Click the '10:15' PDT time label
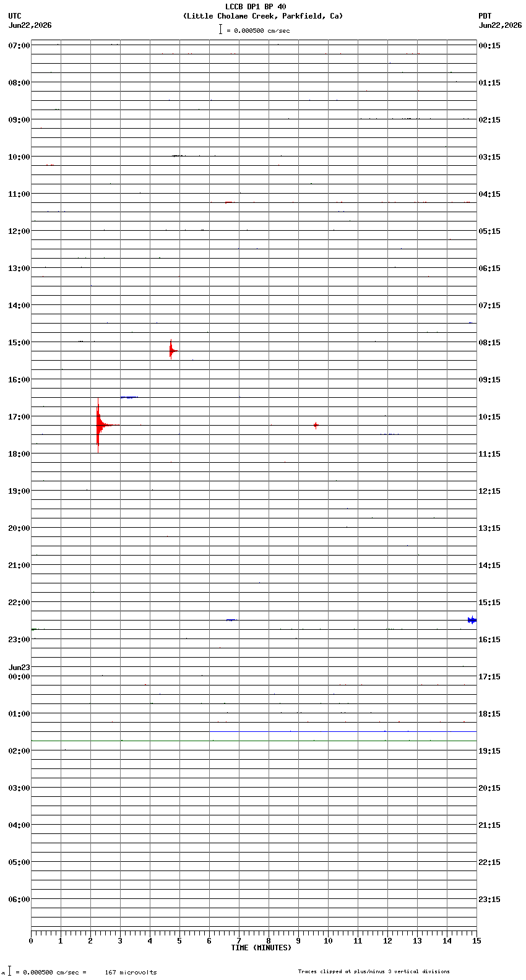 (x=489, y=417)
